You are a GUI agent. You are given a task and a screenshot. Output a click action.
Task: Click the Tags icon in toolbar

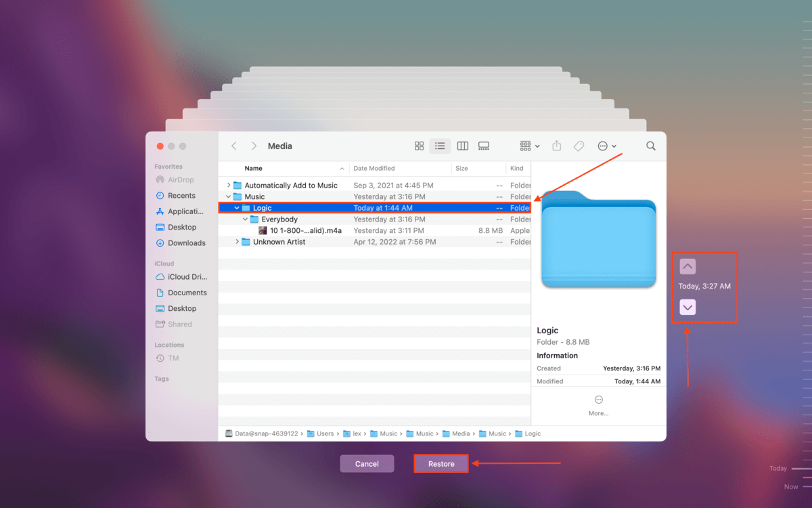tap(579, 146)
